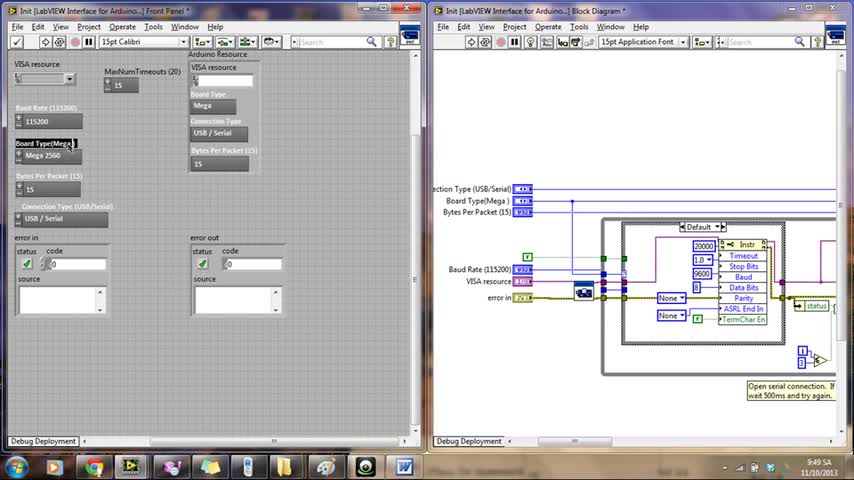Click error in terminal in diagram
Screen dimensions: 854x480
tap(522, 298)
